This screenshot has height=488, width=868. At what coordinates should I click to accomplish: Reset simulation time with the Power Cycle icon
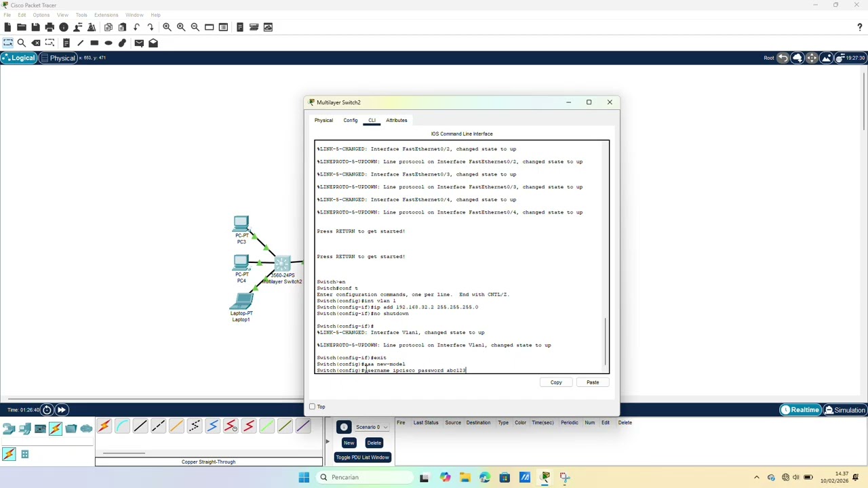point(47,409)
